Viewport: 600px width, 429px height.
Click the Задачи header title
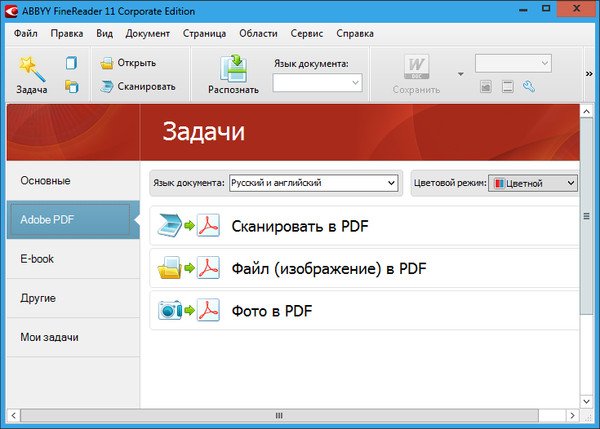[x=204, y=132]
